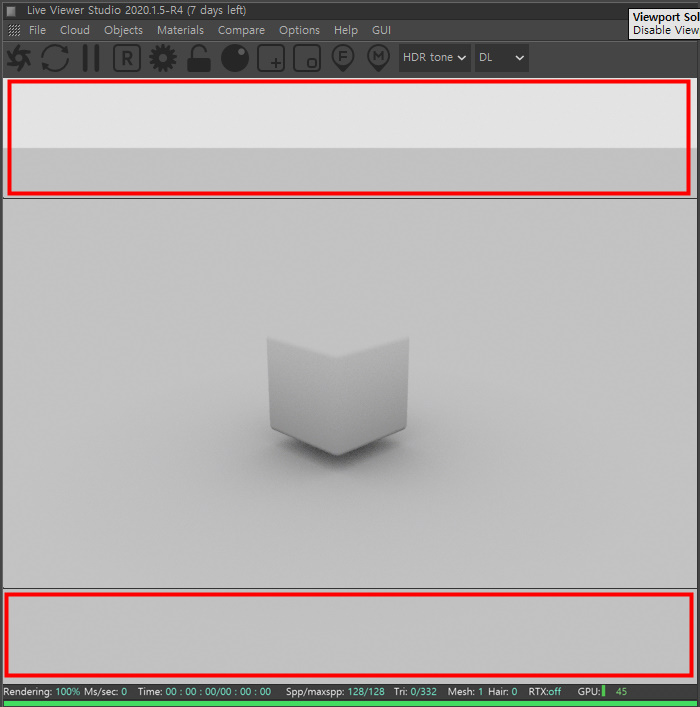The width and height of the screenshot is (700, 707).
Task: Activate the pick focus F pin icon
Action: (343, 58)
